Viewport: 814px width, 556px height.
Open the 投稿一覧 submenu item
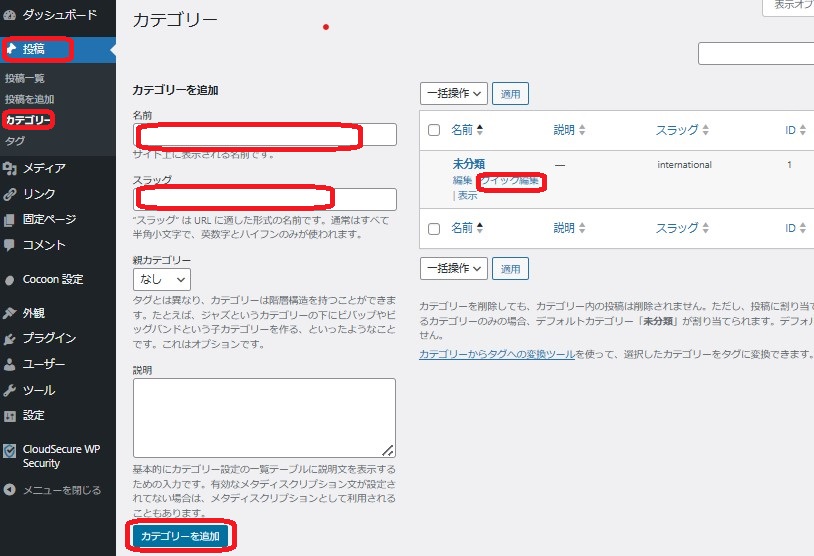(x=25, y=78)
